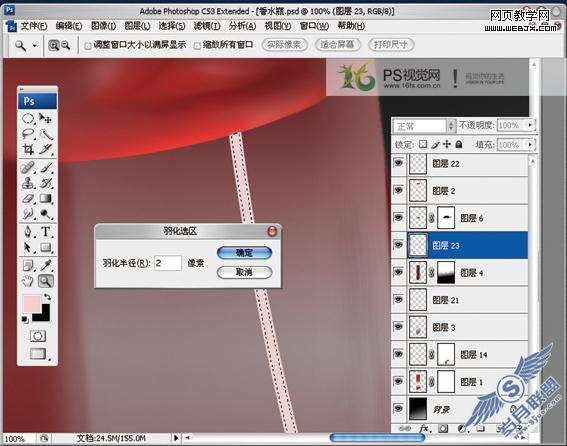Image resolution: width=567 pixels, height=446 pixels.
Task: Open the 滤镜(T) menu
Action: [x=206, y=26]
